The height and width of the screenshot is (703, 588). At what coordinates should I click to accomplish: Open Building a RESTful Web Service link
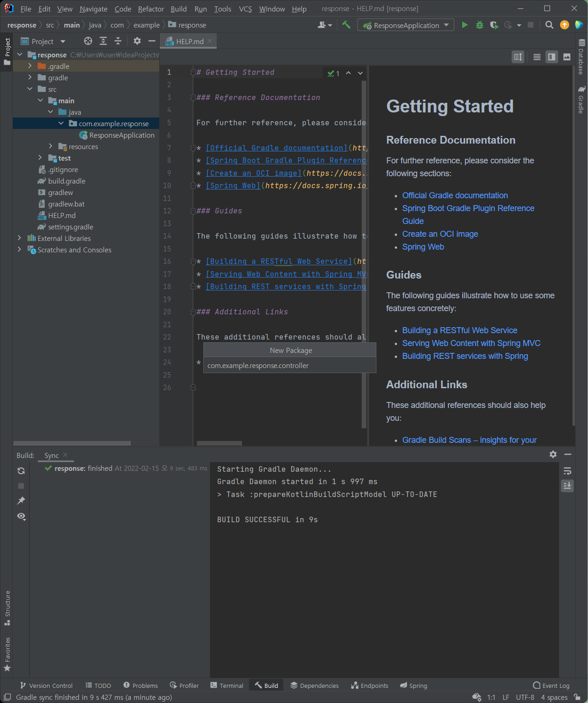point(459,330)
